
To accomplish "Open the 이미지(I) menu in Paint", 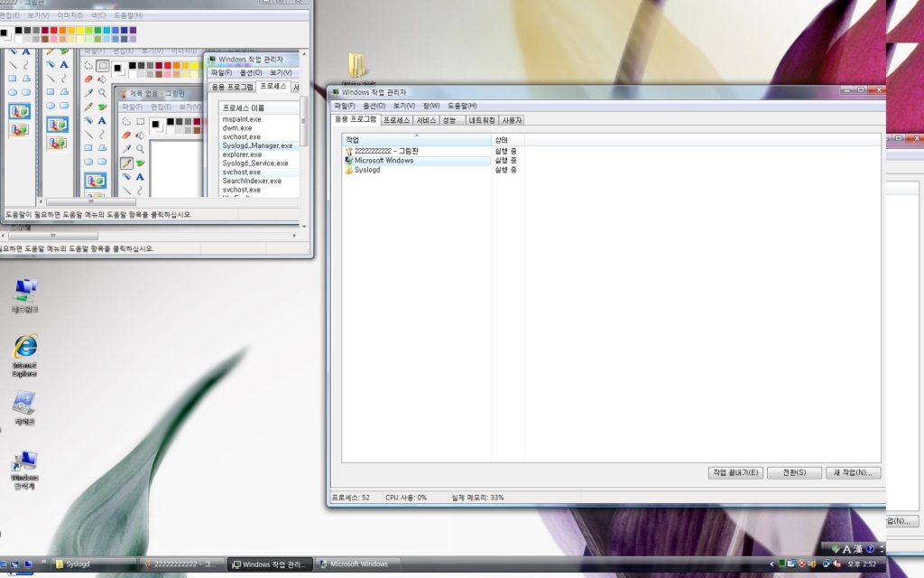I will [x=69, y=15].
